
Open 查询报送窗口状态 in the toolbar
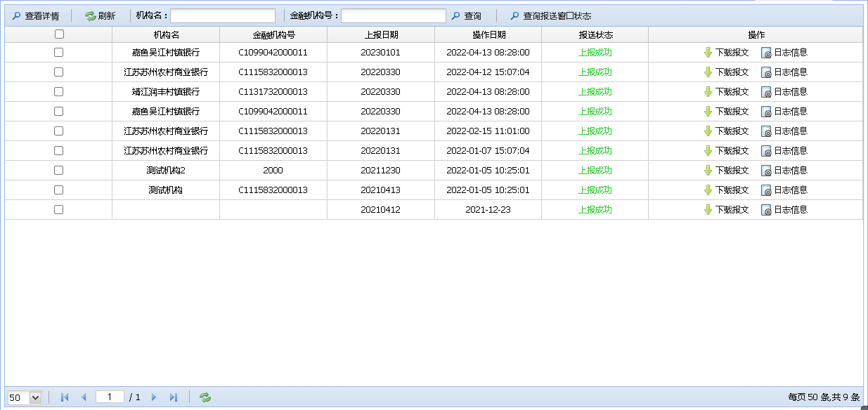[x=551, y=15]
